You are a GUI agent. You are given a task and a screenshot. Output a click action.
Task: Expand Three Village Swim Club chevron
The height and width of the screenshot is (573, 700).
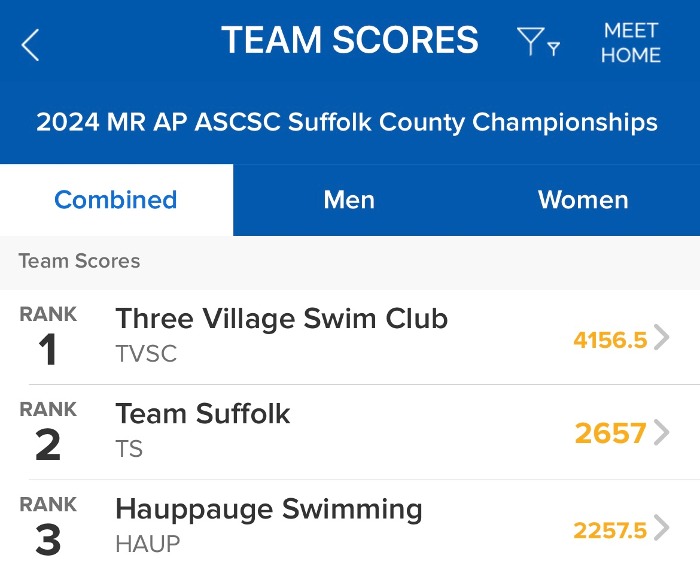point(661,338)
